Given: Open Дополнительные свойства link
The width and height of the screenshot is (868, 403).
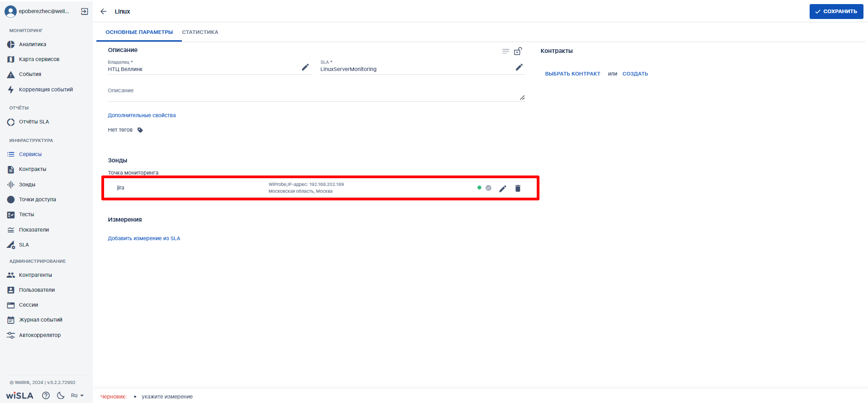Looking at the screenshot, I should click(142, 115).
